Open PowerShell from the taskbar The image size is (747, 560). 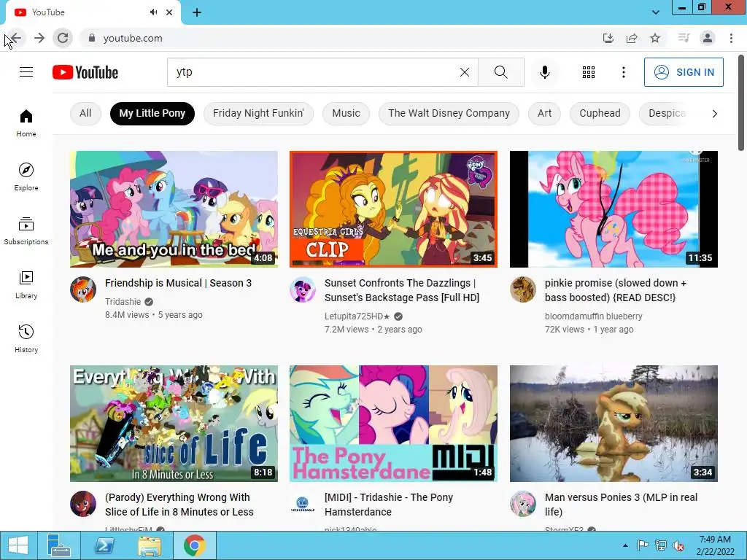pyautogui.click(x=104, y=545)
